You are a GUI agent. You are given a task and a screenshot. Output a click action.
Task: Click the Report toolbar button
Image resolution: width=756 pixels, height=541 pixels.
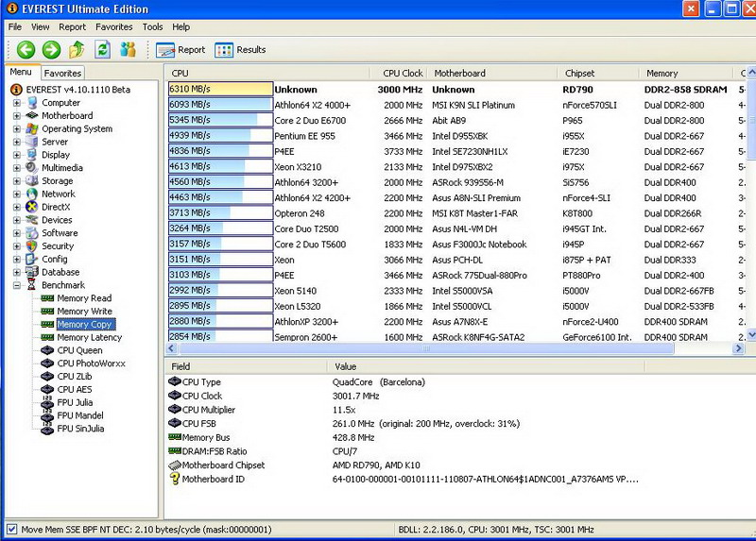180,50
